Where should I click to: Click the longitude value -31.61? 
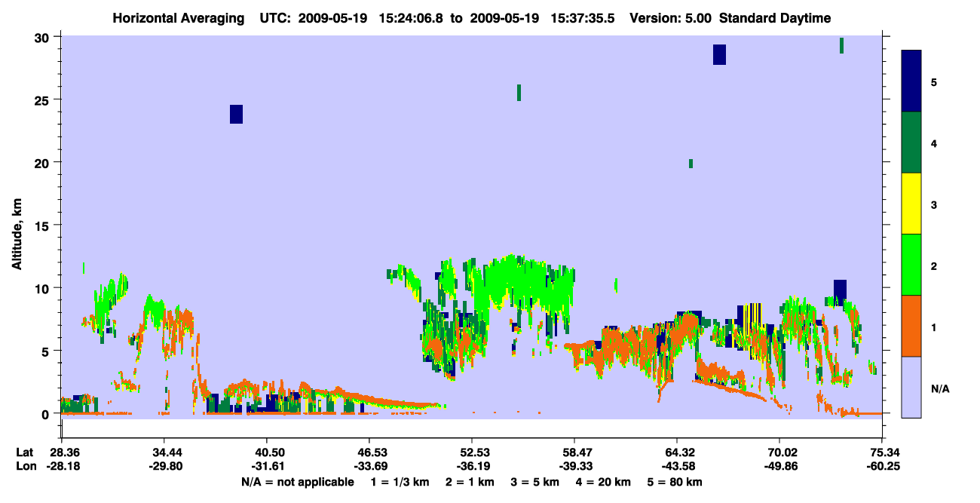267,466
